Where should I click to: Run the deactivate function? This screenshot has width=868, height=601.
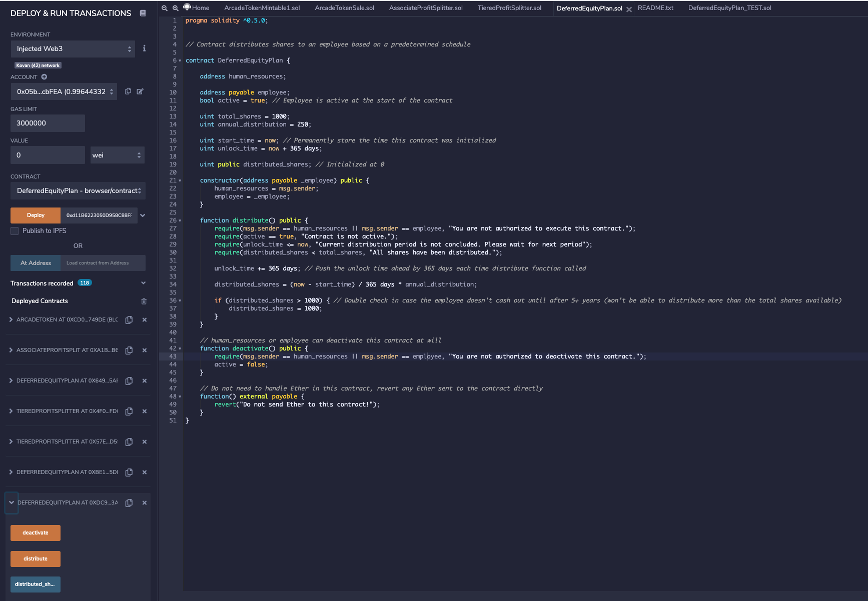(36, 533)
